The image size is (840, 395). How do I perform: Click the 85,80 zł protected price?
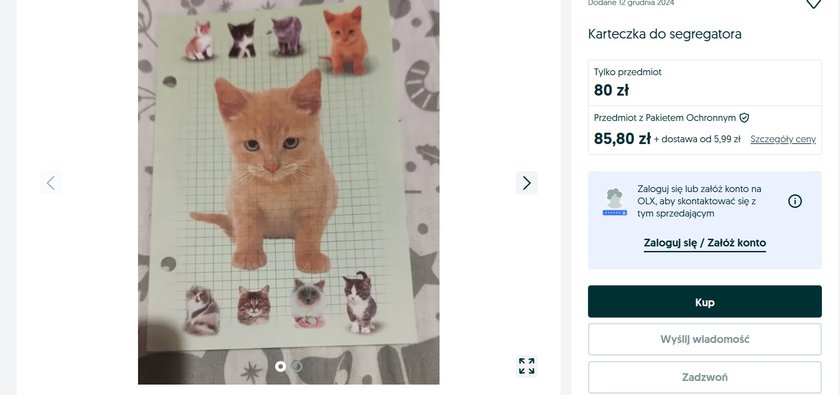(622, 139)
